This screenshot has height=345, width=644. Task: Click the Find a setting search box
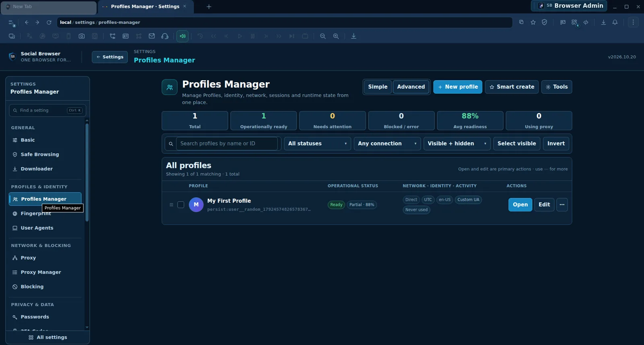click(47, 110)
